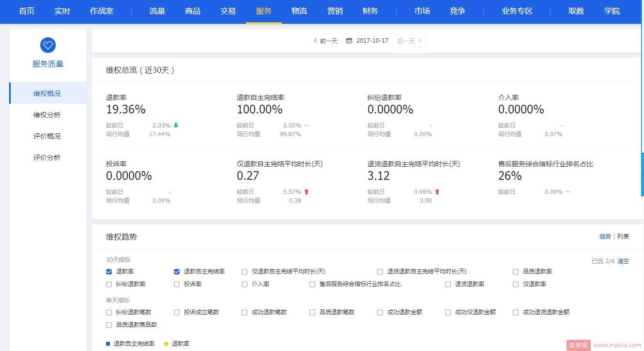Click the disabled 后一天 button

(410, 41)
